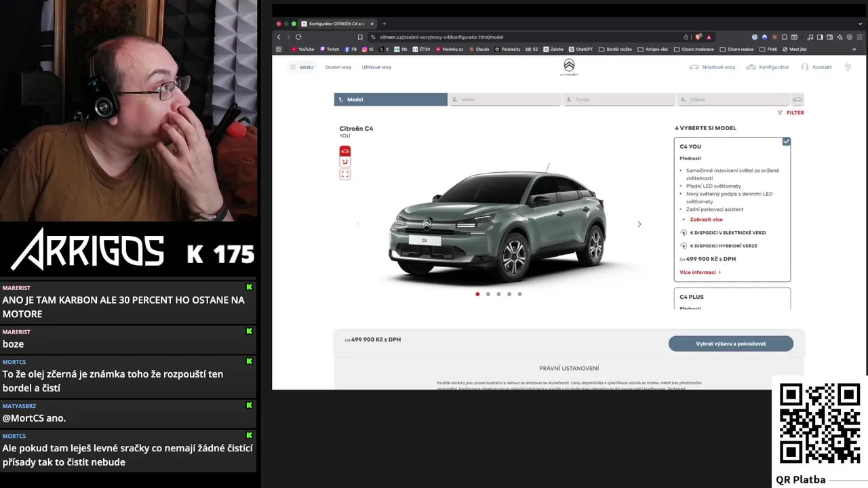The image size is (868, 488).
Task: Click the Citroën logo in header
Action: (569, 66)
